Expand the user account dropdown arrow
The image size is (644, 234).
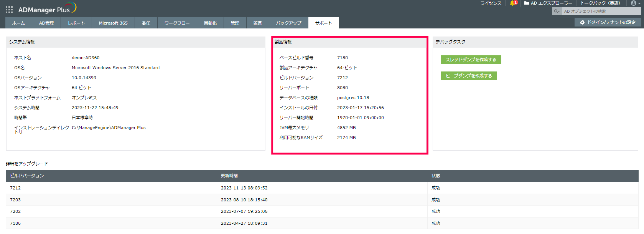[639, 3]
